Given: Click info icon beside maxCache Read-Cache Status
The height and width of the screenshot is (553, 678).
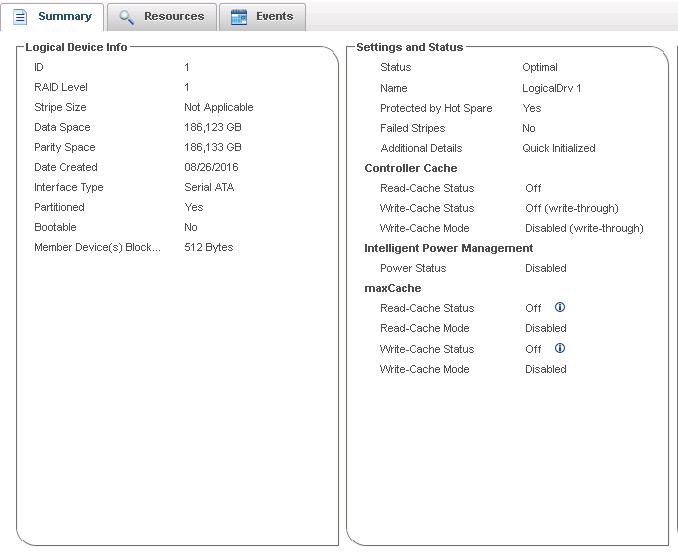Looking at the screenshot, I should [x=560, y=308].
